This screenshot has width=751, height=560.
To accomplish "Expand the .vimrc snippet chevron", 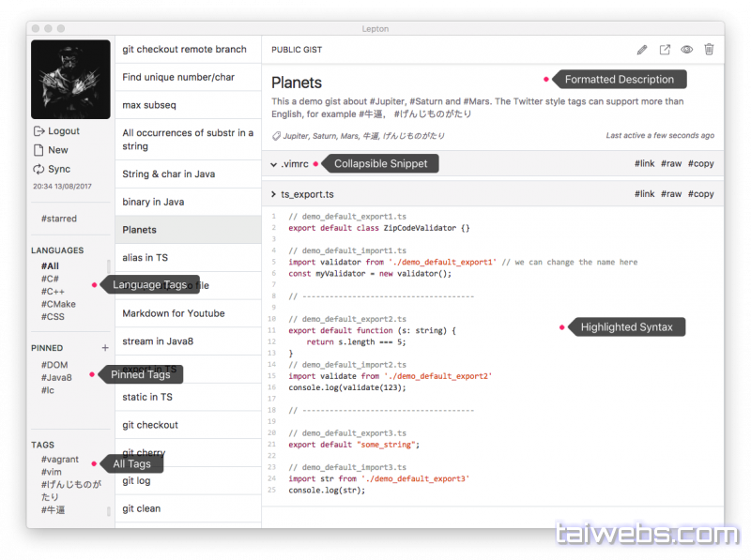I will pyautogui.click(x=272, y=165).
